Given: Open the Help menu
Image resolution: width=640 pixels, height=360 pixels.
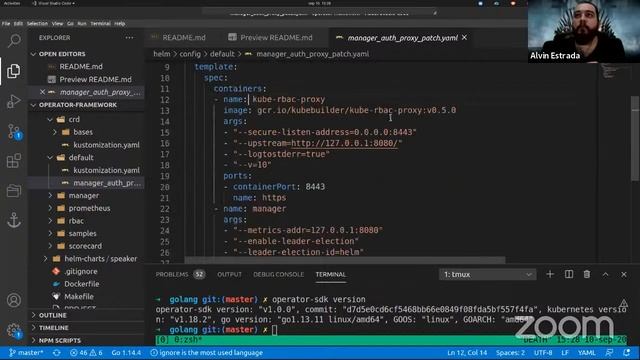Looking at the screenshot, I should click(120, 24).
